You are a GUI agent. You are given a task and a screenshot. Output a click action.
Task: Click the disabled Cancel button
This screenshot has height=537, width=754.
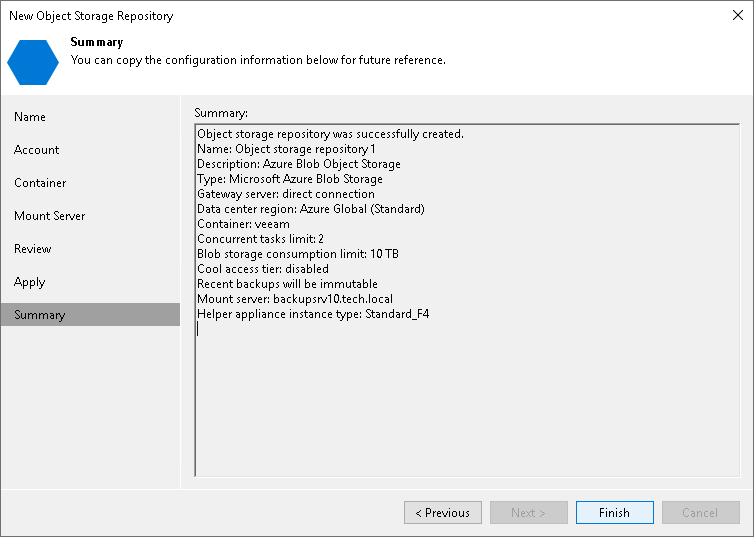tap(700, 513)
